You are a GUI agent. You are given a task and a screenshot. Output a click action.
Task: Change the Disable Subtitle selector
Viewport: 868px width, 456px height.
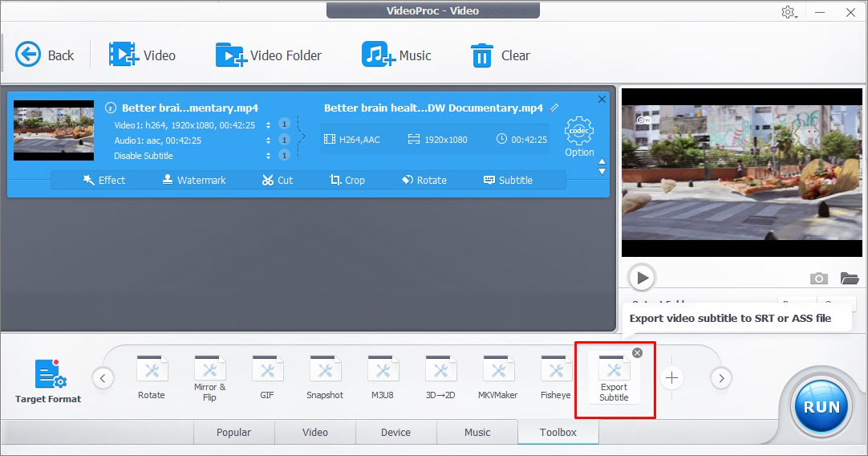268,156
